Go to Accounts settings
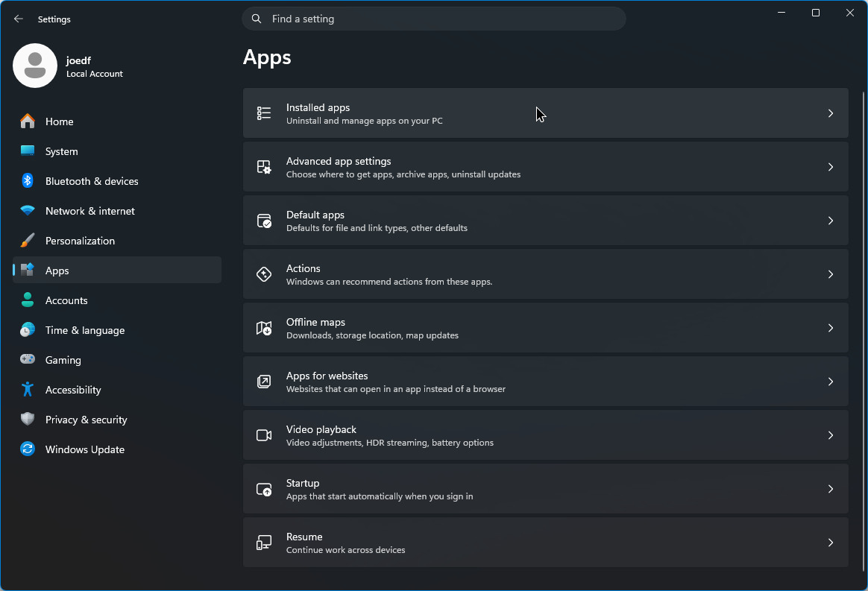Image resolution: width=868 pixels, height=591 pixels. coord(117,300)
